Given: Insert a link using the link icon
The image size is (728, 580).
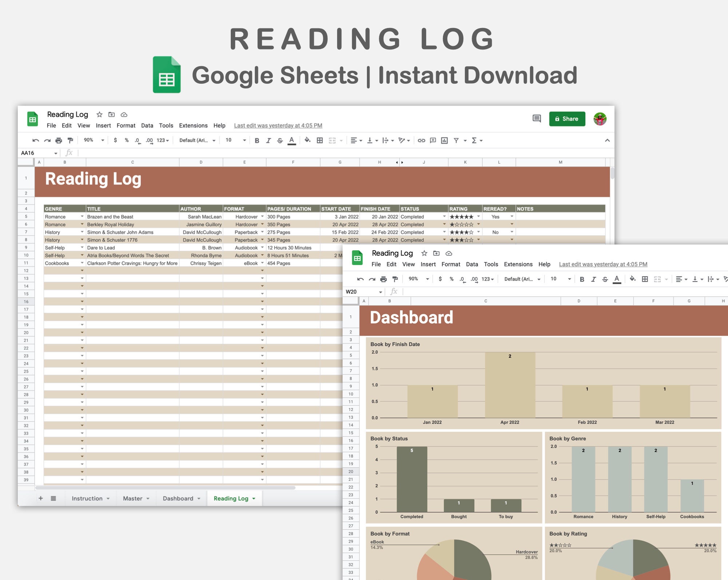Looking at the screenshot, I should click(x=422, y=140).
